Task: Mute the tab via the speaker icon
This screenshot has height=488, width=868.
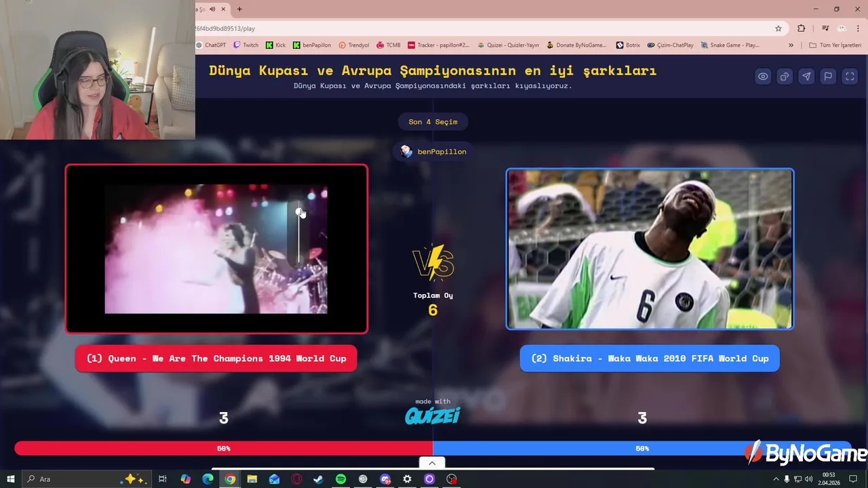Action: (x=212, y=9)
